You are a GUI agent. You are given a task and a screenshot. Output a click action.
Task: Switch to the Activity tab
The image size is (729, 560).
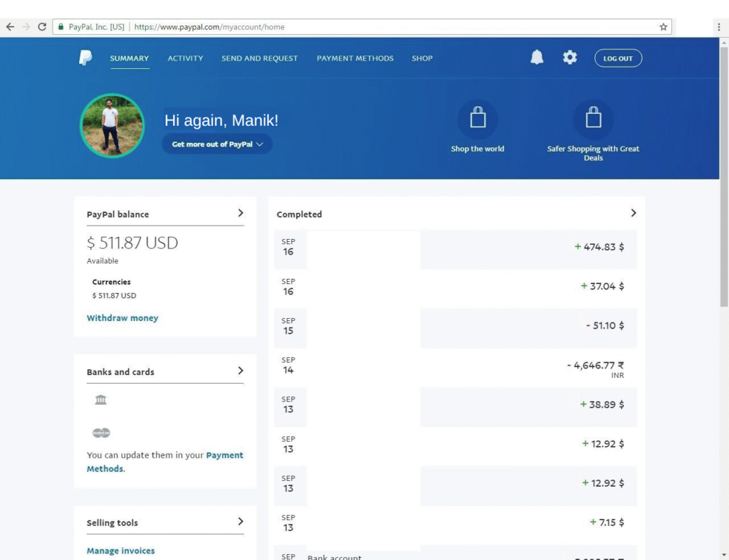pos(185,58)
